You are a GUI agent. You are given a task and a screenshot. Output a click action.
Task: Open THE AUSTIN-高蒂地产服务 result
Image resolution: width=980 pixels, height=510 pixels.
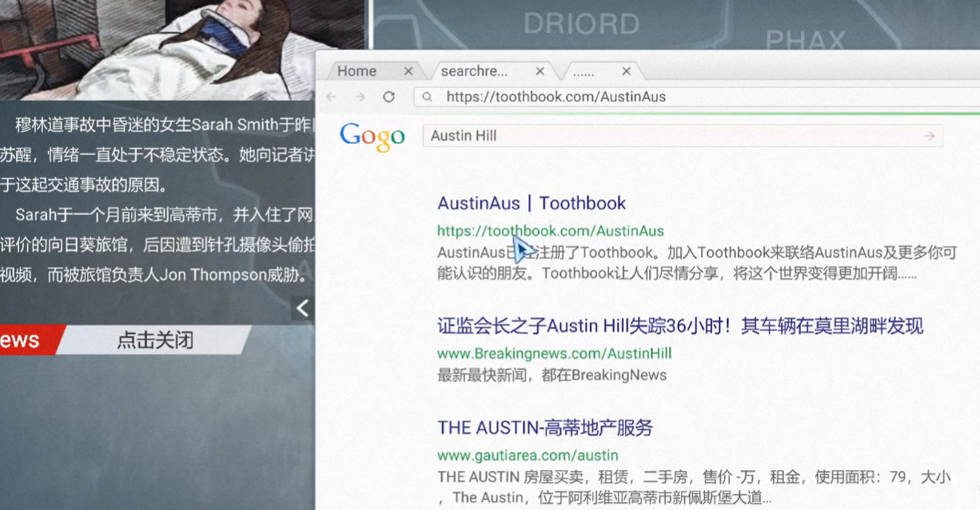(544, 428)
